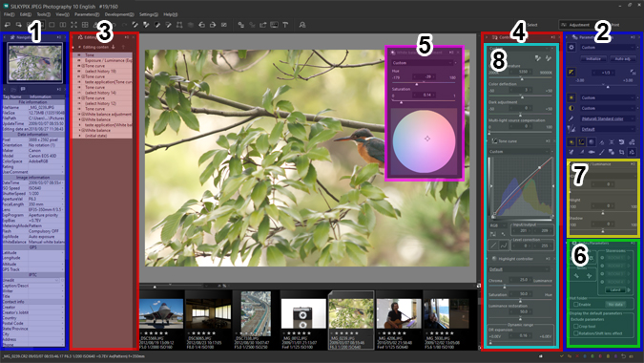Select the straight line tone curve icon
Image resolution: width=644 pixels, height=363 pixels.
pos(493,246)
